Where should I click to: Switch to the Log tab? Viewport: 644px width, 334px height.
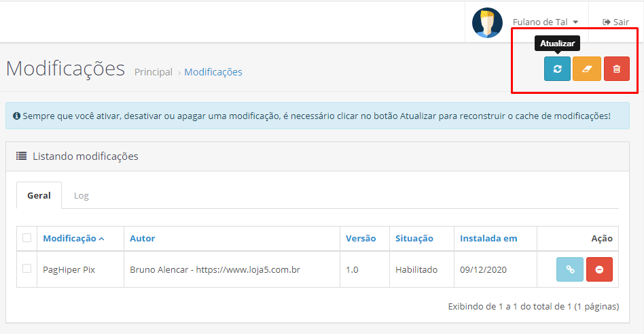82,195
